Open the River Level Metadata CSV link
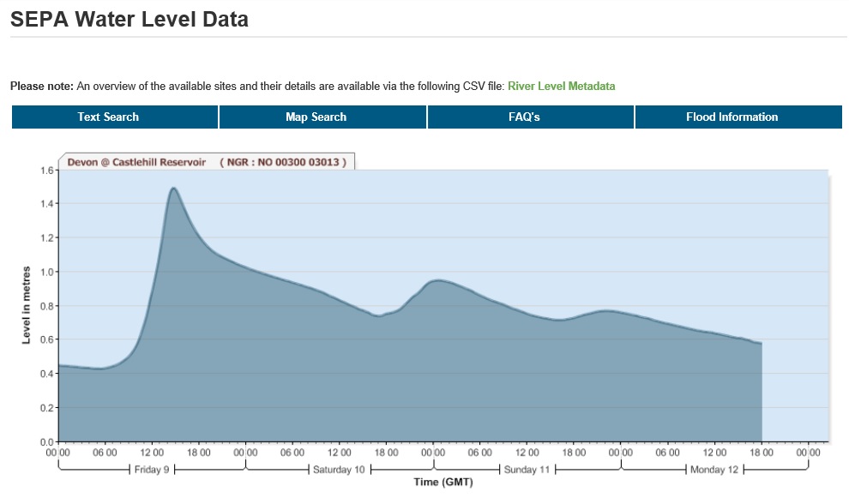Screen dimensions: 849x504 coord(561,87)
